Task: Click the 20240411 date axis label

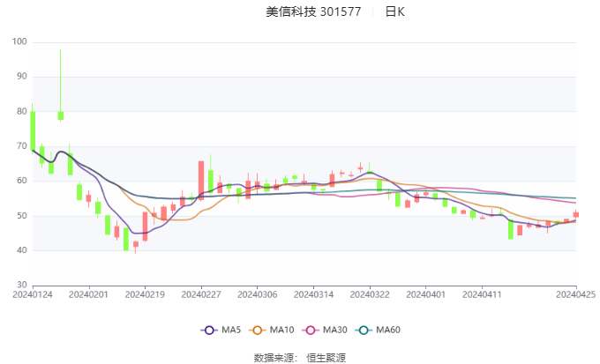Action: [x=482, y=294]
